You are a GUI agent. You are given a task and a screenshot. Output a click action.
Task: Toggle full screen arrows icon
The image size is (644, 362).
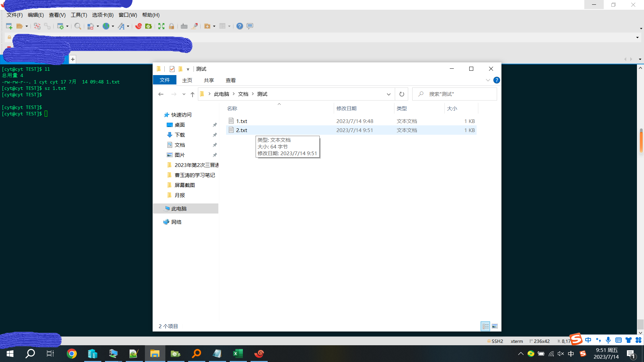point(161,26)
